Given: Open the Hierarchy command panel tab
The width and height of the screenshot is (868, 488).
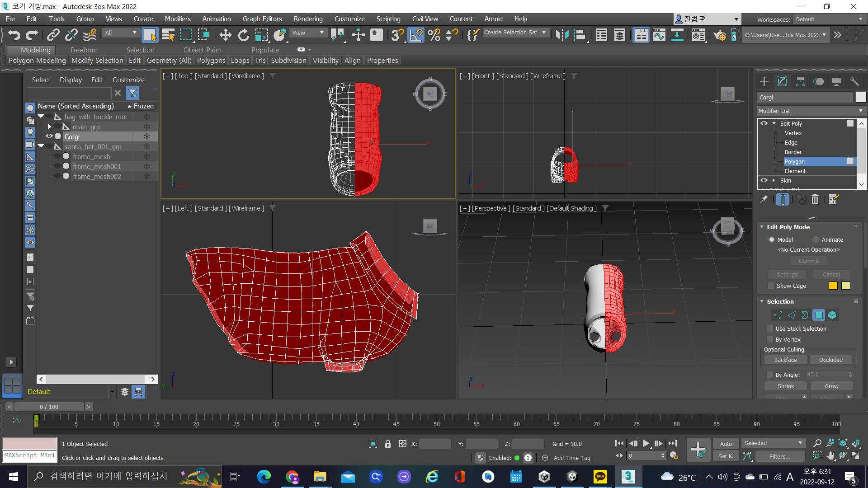Looking at the screenshot, I should click(800, 81).
